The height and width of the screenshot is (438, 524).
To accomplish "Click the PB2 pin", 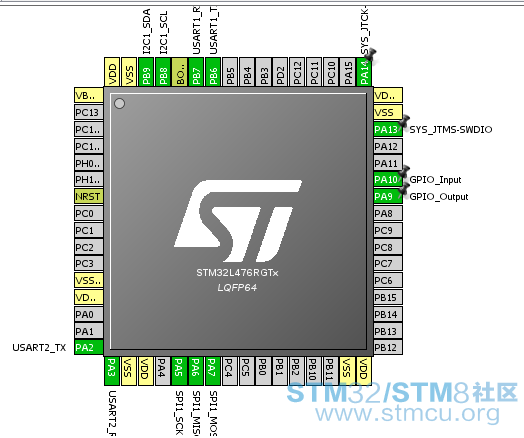I will pos(297,371).
